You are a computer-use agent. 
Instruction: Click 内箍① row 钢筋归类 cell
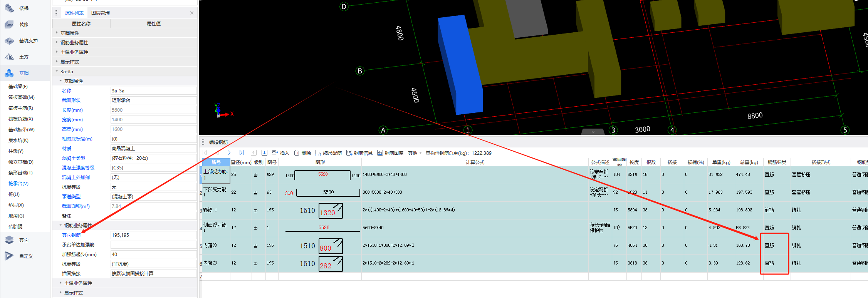point(777,245)
